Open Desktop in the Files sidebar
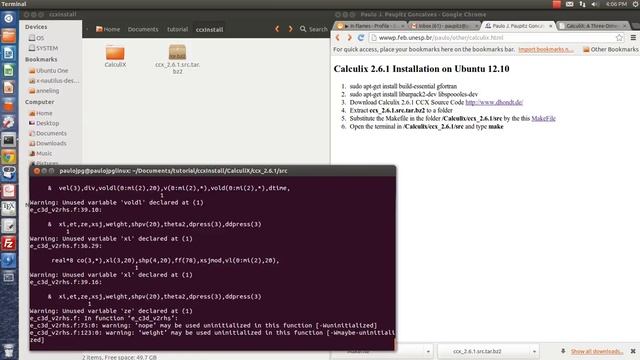The height and width of the screenshot is (360, 640). tap(44, 123)
